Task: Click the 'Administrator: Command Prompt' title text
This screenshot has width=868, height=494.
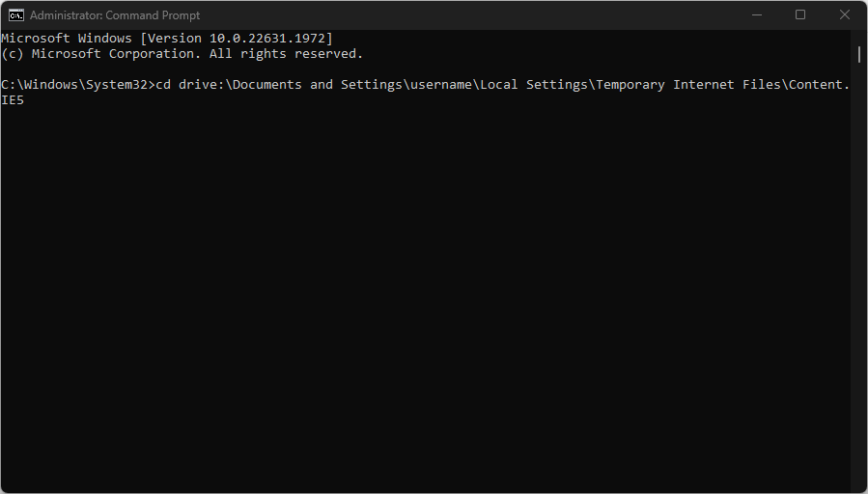Action: [115, 15]
